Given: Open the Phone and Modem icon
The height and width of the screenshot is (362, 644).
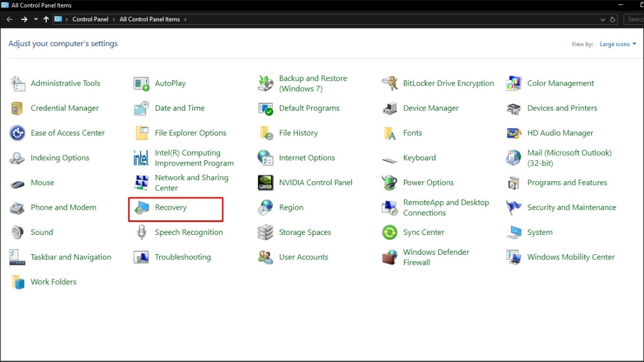Looking at the screenshot, I should point(18,208).
